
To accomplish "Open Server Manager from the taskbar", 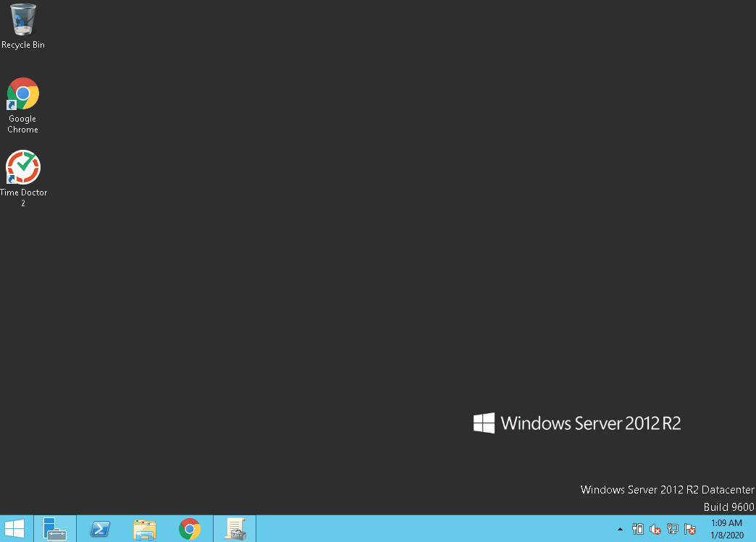I will click(55, 529).
